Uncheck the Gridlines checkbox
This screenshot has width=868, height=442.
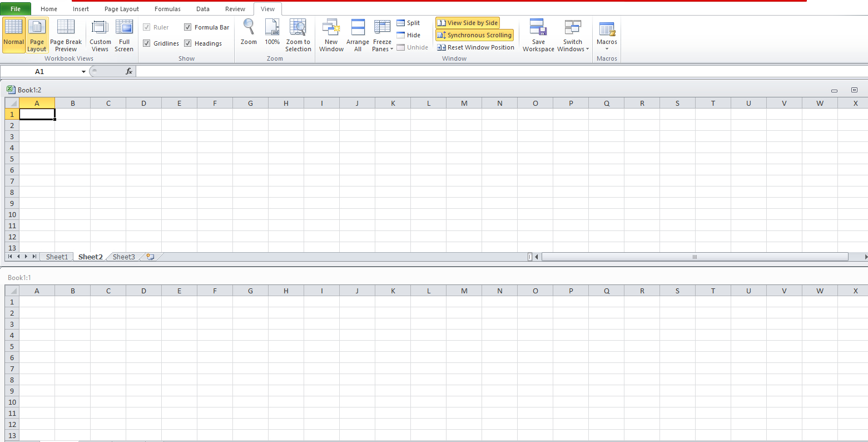147,43
